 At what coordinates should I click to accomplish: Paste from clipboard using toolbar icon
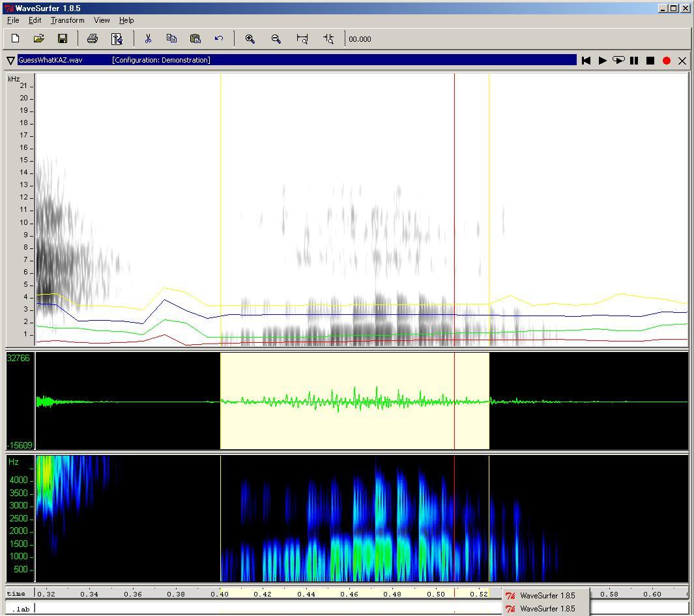[x=195, y=39]
